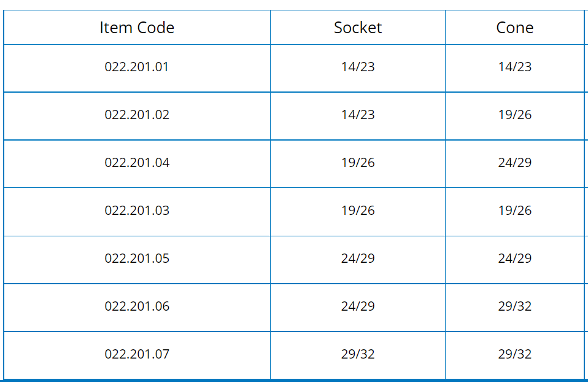Select socket value in 022.201.04 row
The image size is (588, 388).
point(358,163)
